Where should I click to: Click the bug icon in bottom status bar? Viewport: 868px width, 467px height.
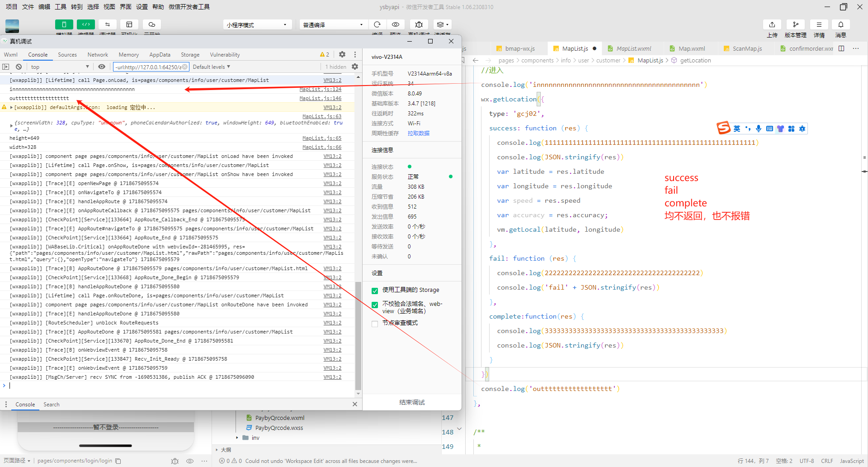(175, 461)
